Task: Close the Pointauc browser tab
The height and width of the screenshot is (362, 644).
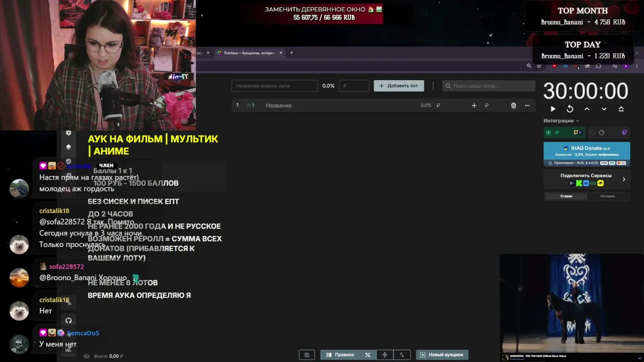Action: [x=281, y=53]
